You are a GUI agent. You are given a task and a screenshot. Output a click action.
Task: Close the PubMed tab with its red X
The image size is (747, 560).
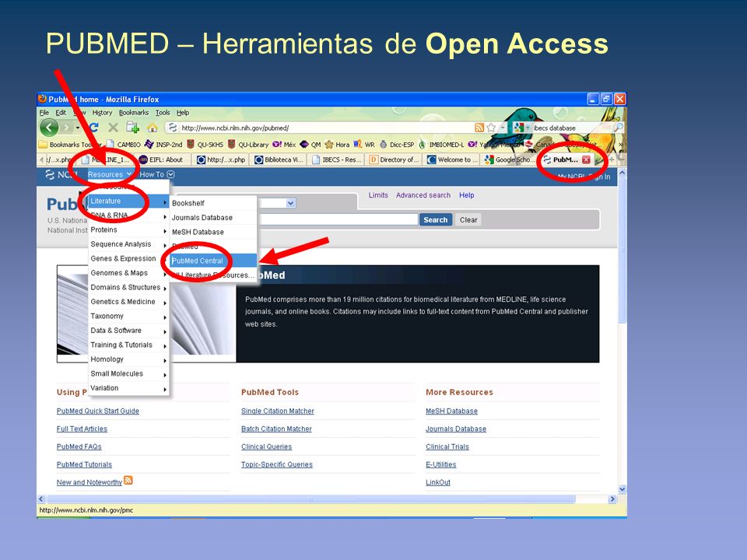(587, 160)
